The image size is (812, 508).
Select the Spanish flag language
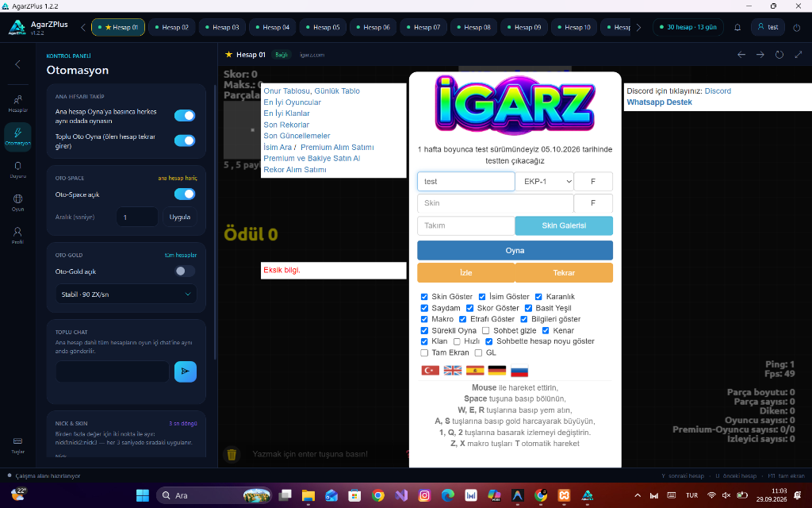click(x=475, y=370)
